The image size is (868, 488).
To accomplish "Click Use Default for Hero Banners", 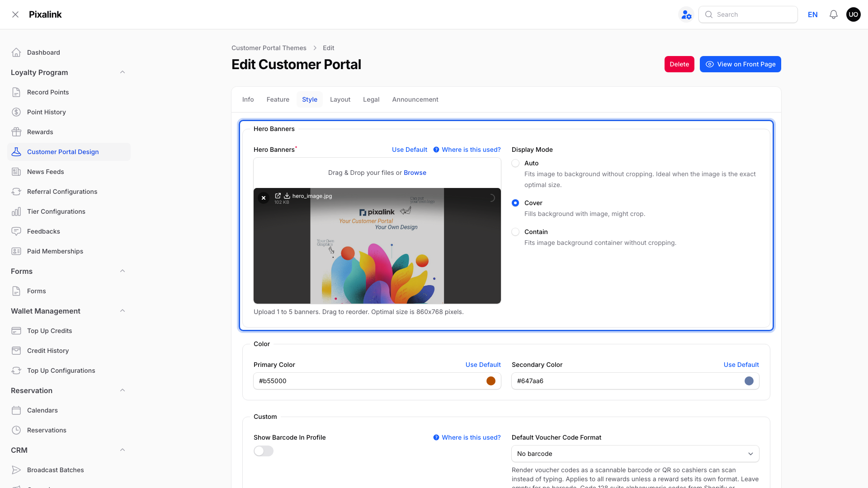I will [410, 150].
